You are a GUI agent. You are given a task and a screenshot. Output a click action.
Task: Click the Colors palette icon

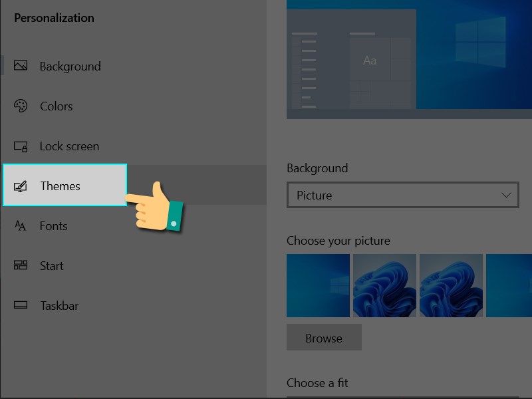coord(21,106)
